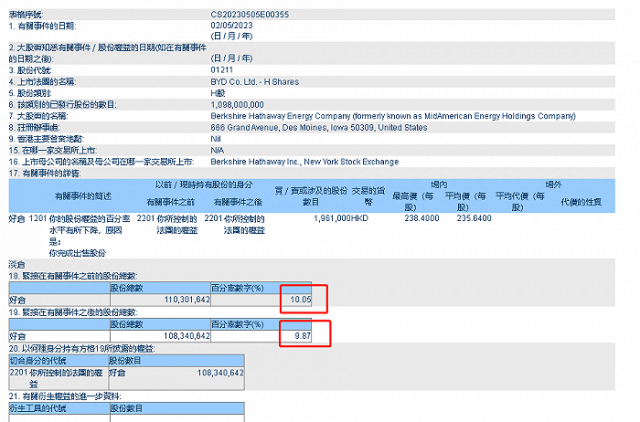Screen dimensions: 640x422
Task: Select the before-event share total "110,301,642"
Action: [x=187, y=300]
